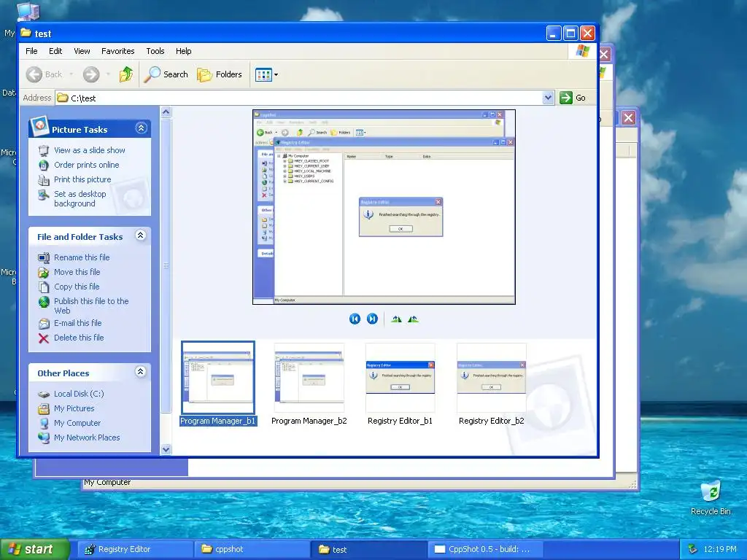Click E-mail this file
Image resolution: width=747 pixels, height=560 pixels.
(x=77, y=323)
